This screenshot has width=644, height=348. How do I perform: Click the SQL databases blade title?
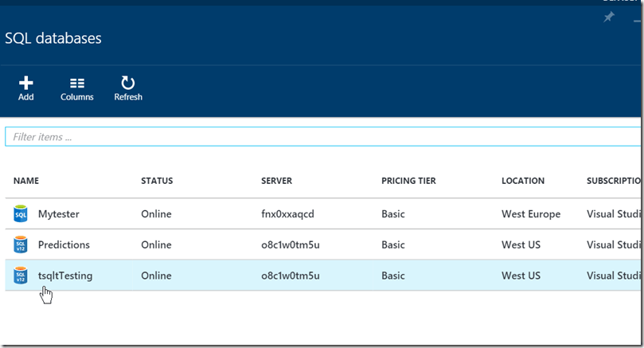point(53,38)
